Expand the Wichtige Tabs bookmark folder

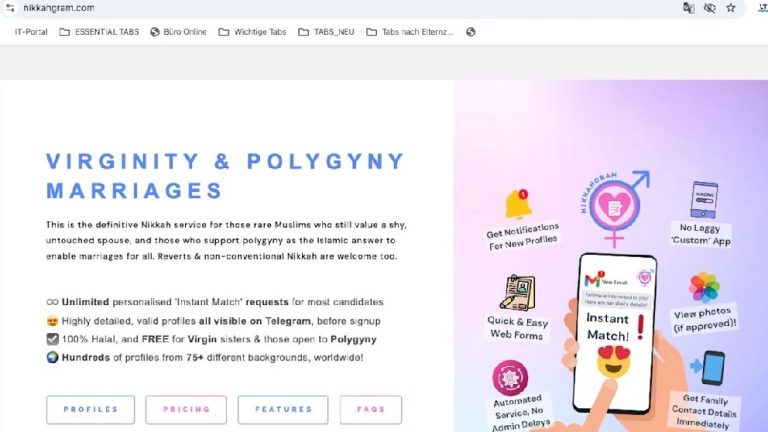pyautogui.click(x=252, y=32)
